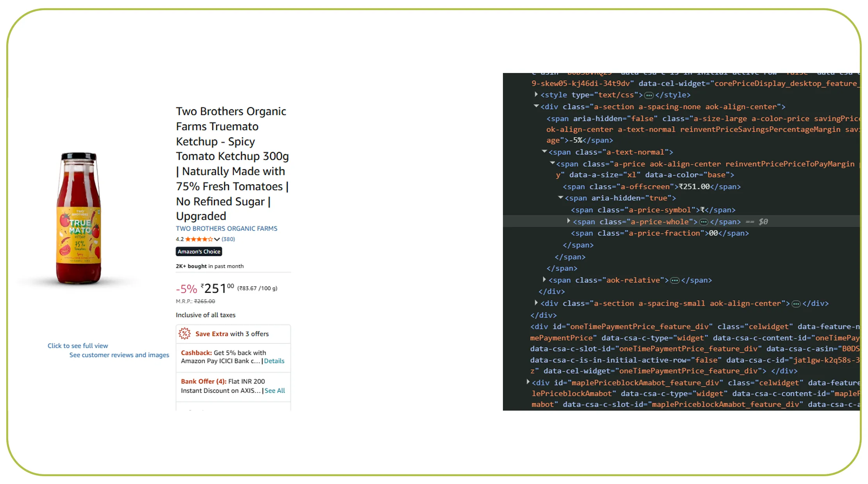Expand the maplePriceblockAmabot_feature_div node

528,382
